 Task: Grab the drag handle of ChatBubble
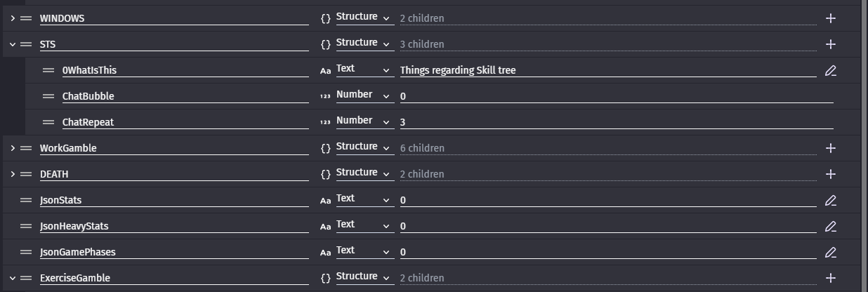pyautogui.click(x=48, y=96)
